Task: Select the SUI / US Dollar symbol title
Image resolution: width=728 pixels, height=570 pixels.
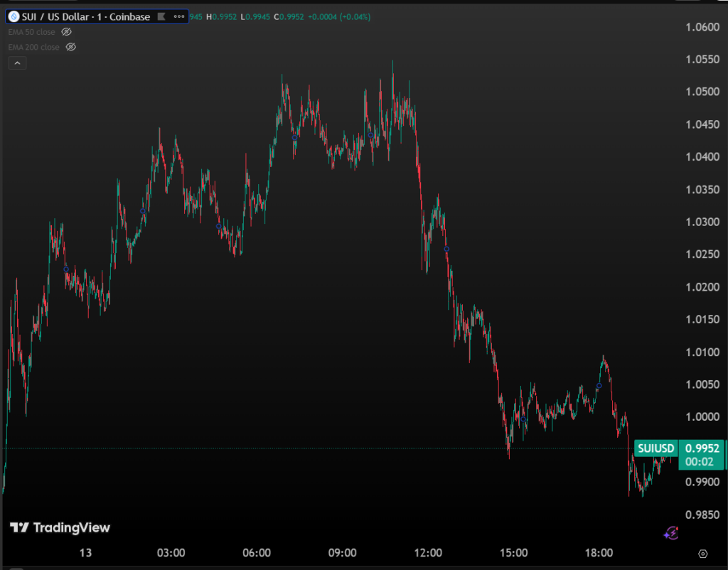Action: [85, 16]
